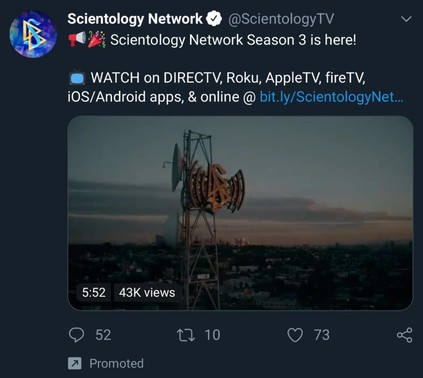423x378 pixels.
Task: Click the 73 likes count
Action: click(322, 335)
